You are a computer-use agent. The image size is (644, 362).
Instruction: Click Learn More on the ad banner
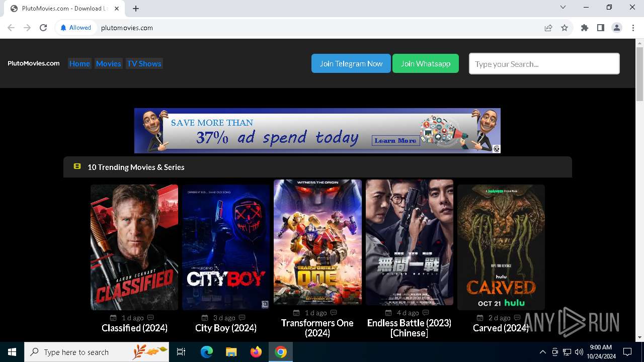pos(395,140)
